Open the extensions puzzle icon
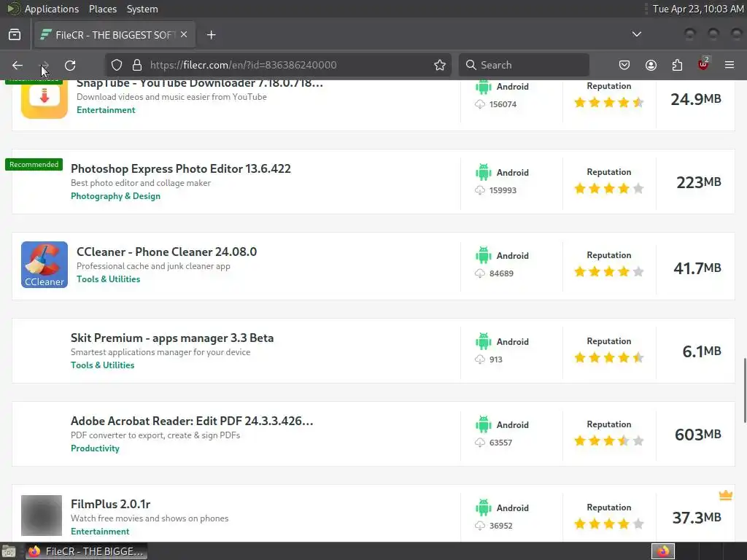This screenshot has height=560, width=747. tap(677, 65)
